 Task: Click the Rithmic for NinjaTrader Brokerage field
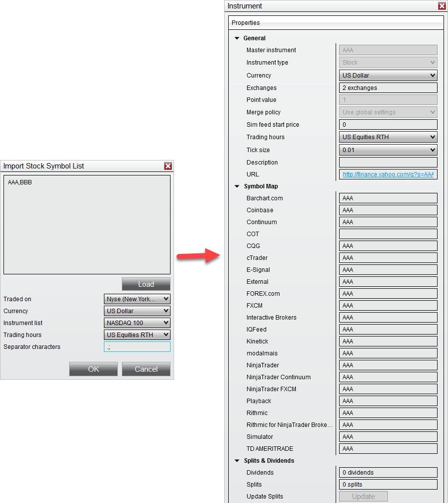tap(388, 425)
